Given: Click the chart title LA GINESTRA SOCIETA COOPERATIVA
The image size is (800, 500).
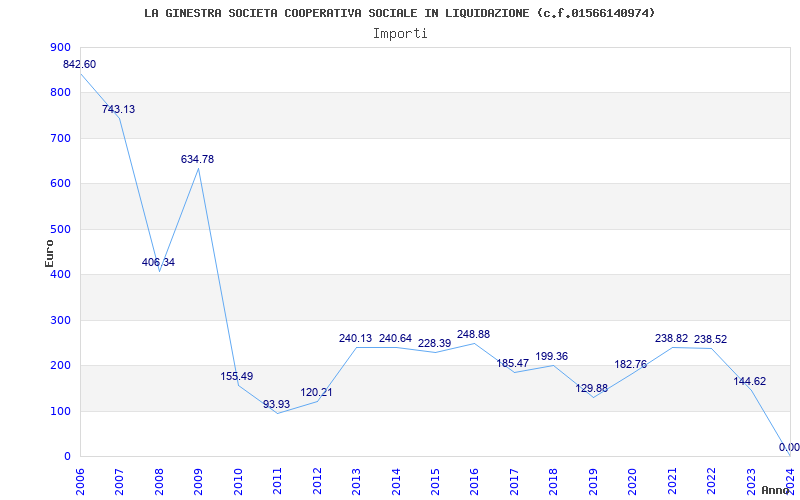Looking at the screenshot, I should click(x=400, y=13).
